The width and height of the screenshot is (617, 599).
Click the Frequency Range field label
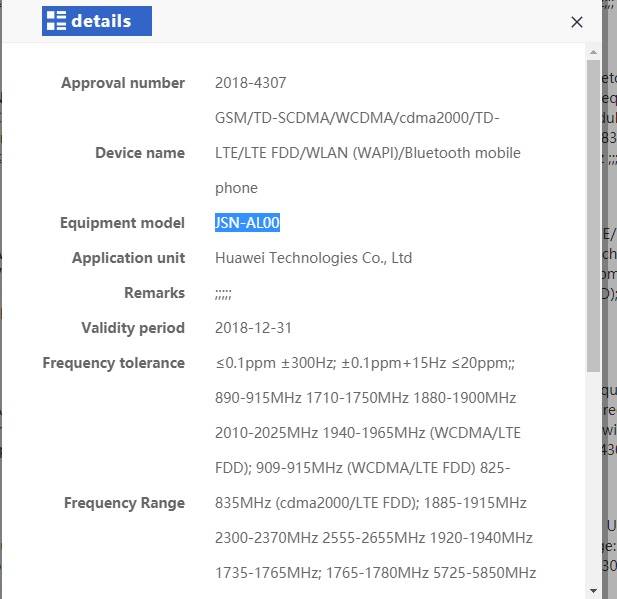(x=124, y=503)
